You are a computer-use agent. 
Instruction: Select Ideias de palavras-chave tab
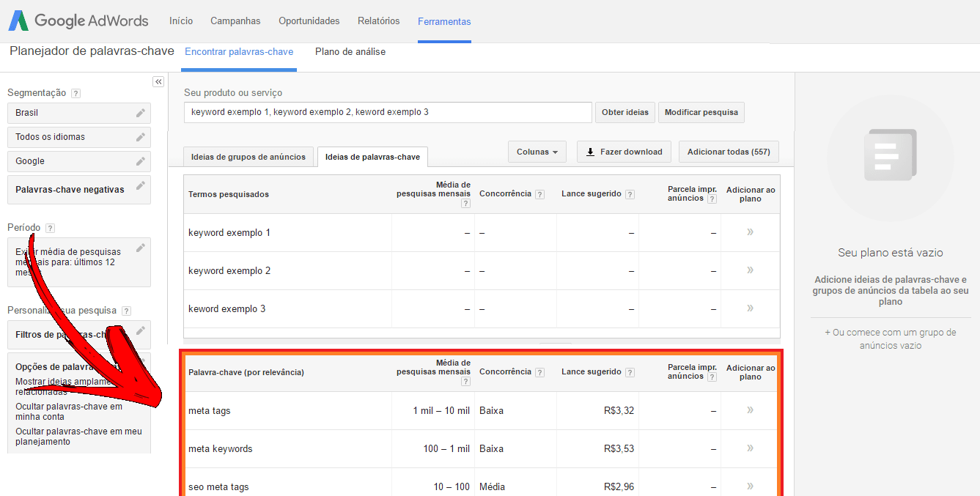coord(372,157)
